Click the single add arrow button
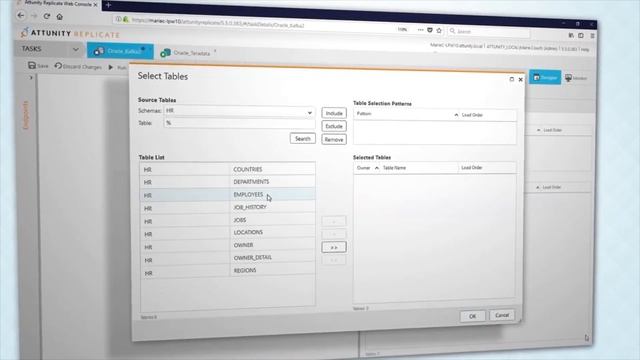Screen dimensions: 640x360 pos(334,222)
